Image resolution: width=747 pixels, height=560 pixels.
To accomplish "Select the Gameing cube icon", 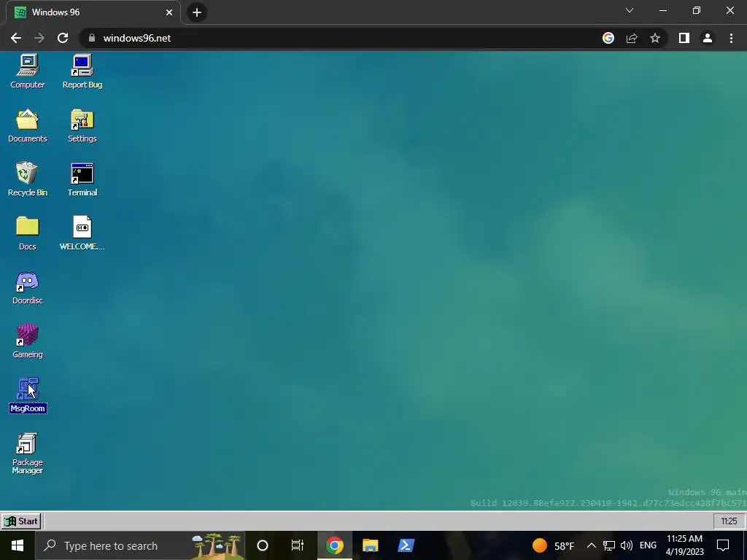I will coord(28,341).
